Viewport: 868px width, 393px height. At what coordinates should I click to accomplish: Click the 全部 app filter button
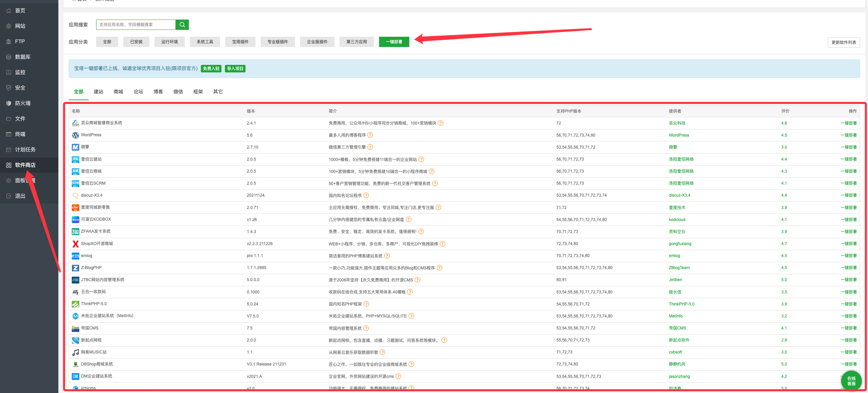[107, 42]
